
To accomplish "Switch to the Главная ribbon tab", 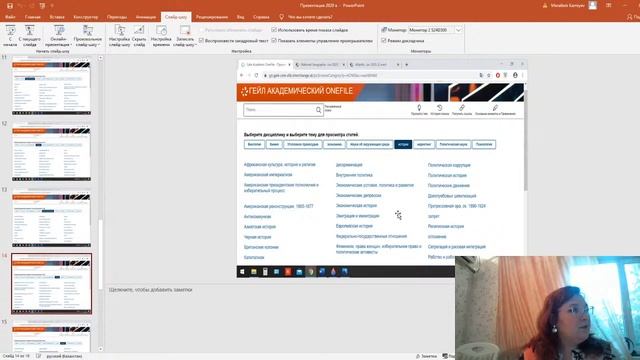I will coord(33,17).
